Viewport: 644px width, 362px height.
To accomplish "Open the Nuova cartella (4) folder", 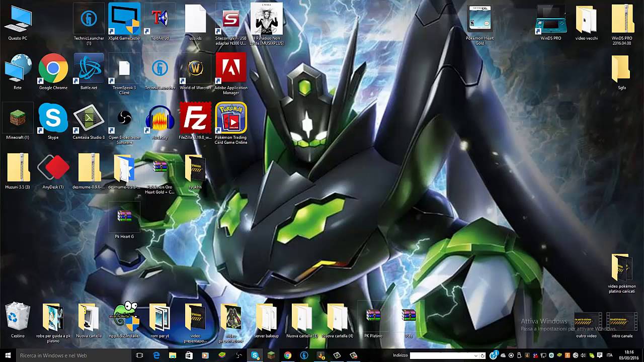I will (x=338, y=320).
